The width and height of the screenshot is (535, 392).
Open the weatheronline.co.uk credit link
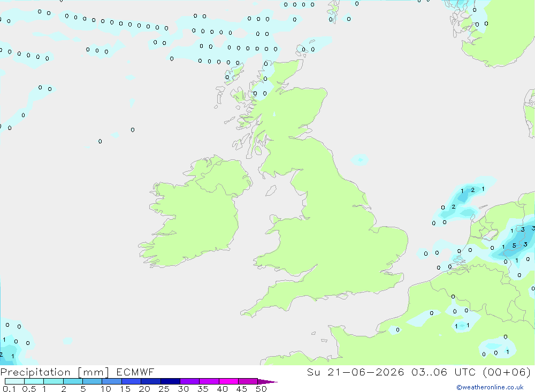(x=490, y=387)
